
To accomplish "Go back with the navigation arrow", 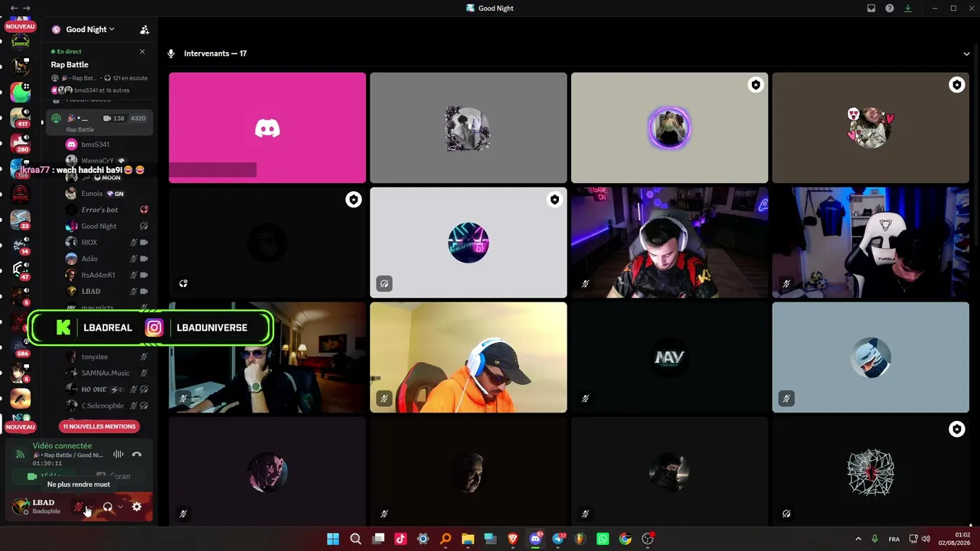I will click(14, 8).
